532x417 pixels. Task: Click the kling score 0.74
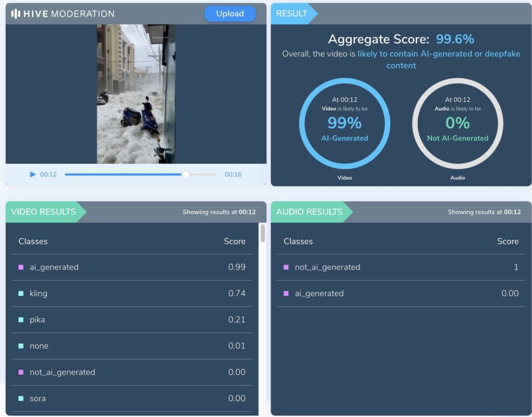[x=237, y=293]
